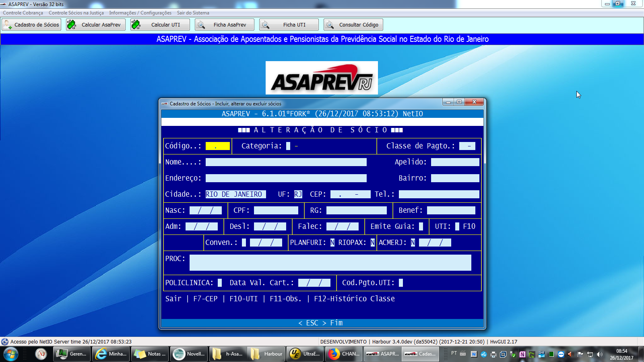Click the Nome text field

pyautogui.click(x=286, y=162)
